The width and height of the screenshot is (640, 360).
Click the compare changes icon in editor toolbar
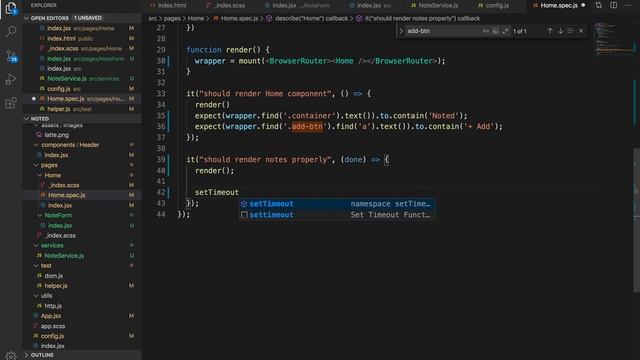[598, 5]
